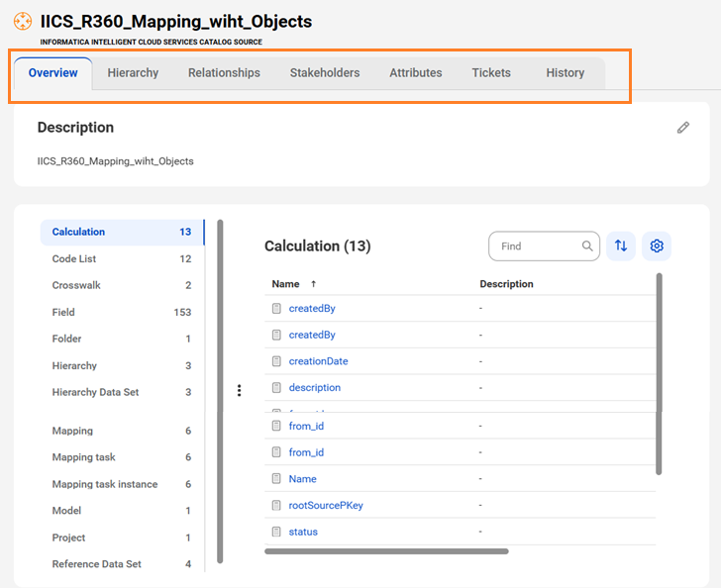Open the column settings gear icon
Image resolution: width=721 pixels, height=588 pixels.
coord(657,245)
